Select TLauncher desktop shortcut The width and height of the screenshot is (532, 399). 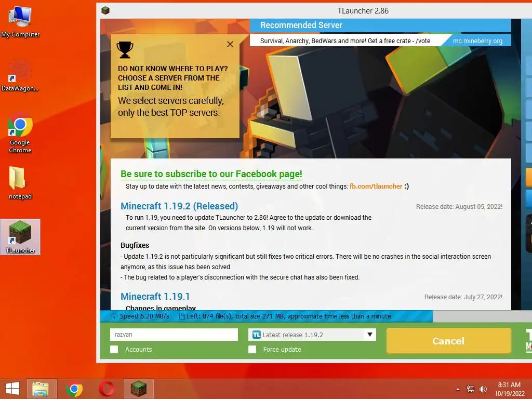20,237
